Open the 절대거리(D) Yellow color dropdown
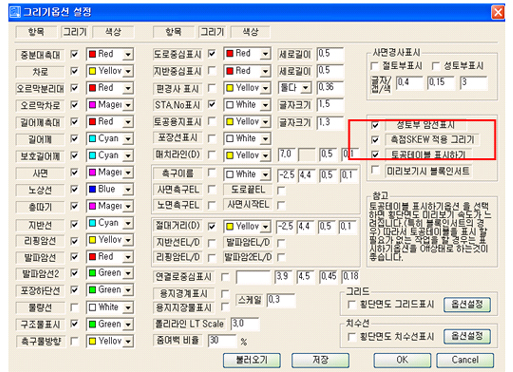Viewport: 513px width, 372px height. pos(265,227)
